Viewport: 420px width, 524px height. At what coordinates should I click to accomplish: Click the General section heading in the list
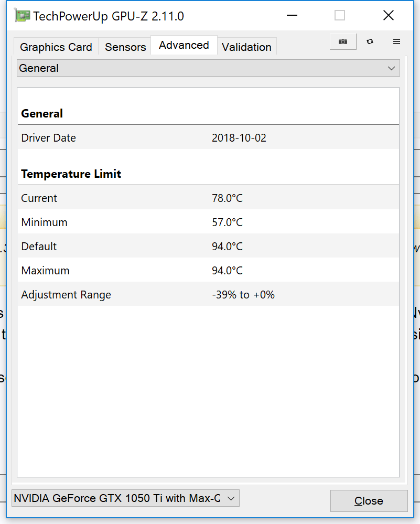(x=42, y=114)
